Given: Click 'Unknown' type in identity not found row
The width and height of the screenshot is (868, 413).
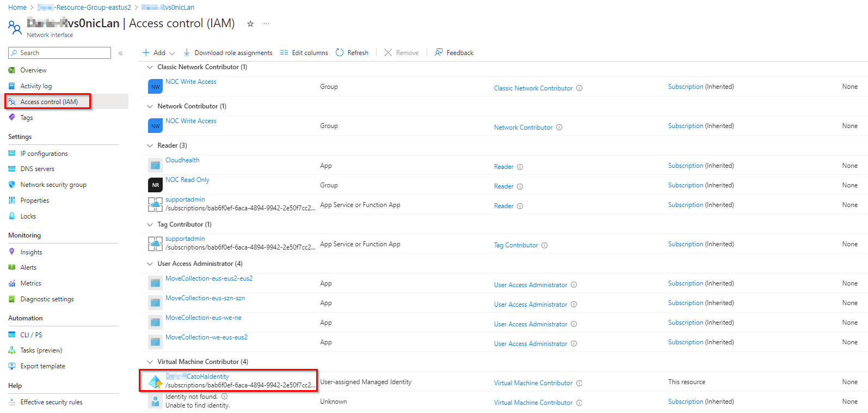Looking at the screenshot, I should (334, 402).
